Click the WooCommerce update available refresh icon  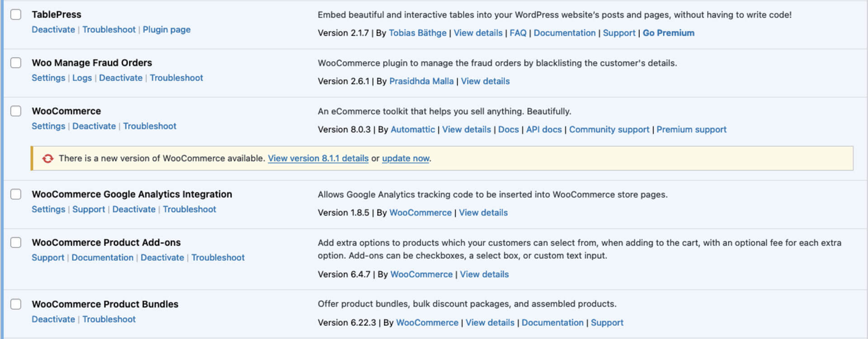pos(47,159)
